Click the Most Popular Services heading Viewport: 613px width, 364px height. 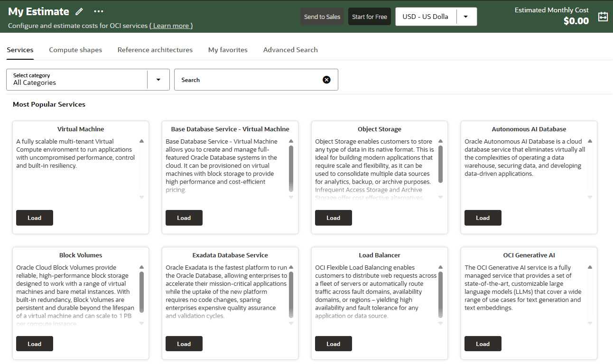pos(49,104)
